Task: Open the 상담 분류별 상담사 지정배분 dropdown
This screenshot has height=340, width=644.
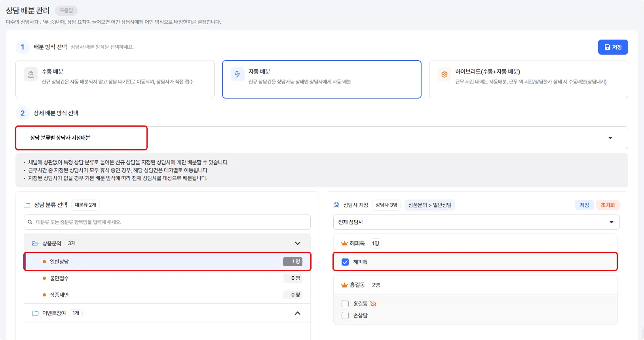Action: tap(610, 138)
